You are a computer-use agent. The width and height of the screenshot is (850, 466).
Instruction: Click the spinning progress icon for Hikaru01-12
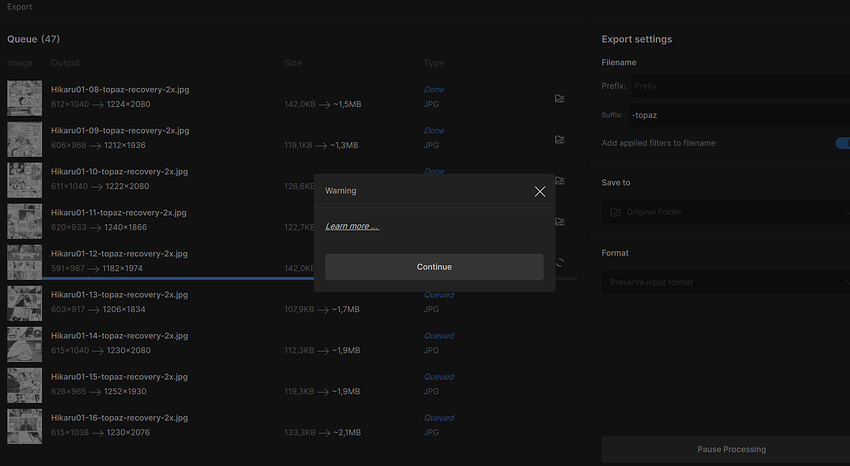559,263
